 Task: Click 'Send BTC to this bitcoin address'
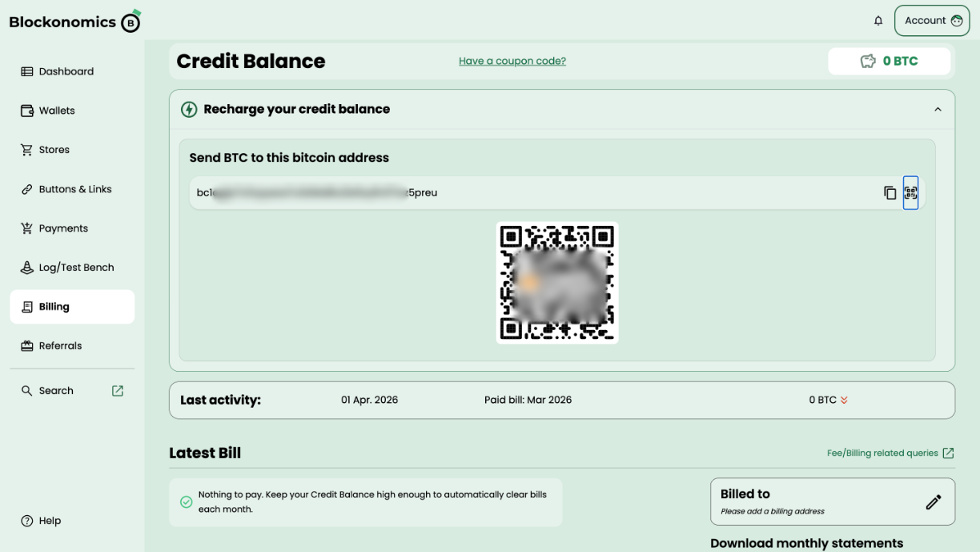(x=289, y=158)
